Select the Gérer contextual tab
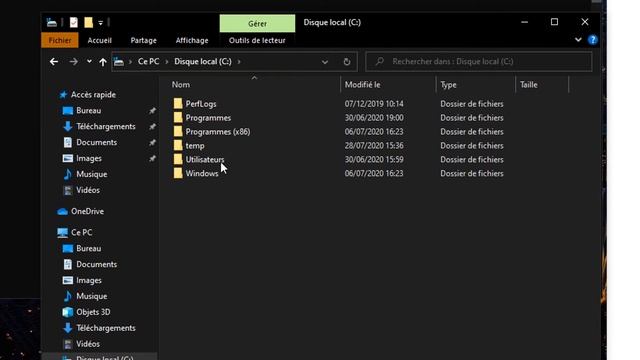The height and width of the screenshot is (360, 640). [x=257, y=23]
